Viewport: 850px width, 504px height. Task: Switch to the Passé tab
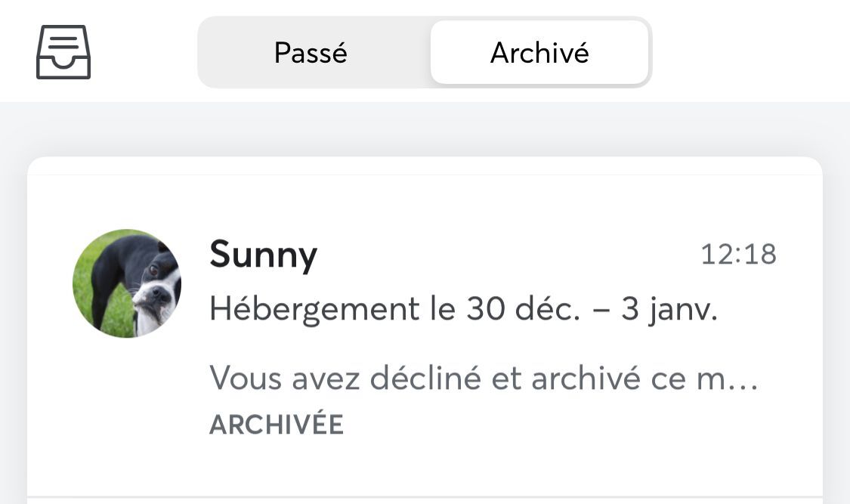click(311, 53)
